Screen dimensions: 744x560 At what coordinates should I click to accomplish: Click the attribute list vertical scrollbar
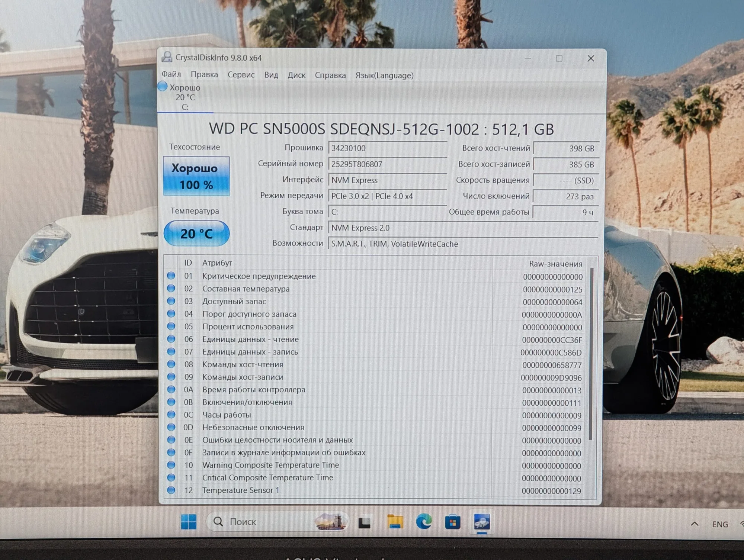(591, 353)
